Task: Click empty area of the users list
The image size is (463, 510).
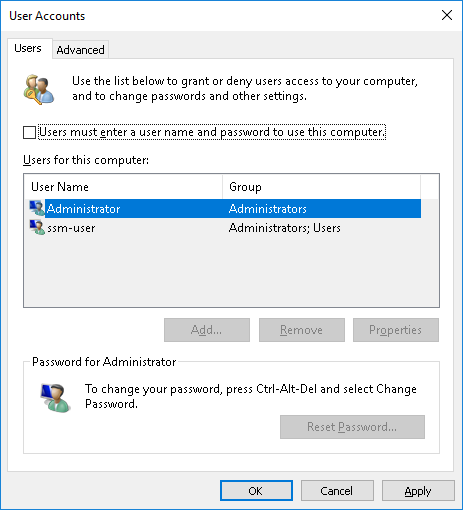Action: 231,272
